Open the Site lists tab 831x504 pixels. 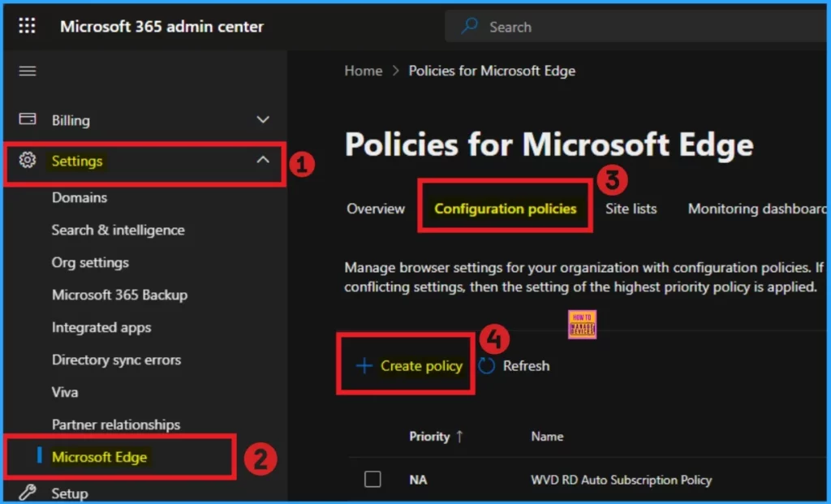pos(631,209)
